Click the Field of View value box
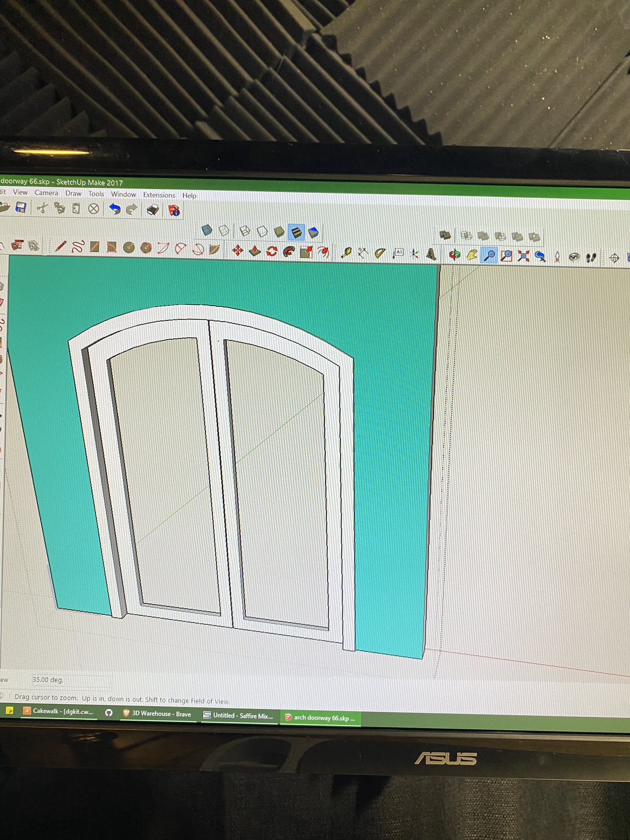 click(71, 680)
